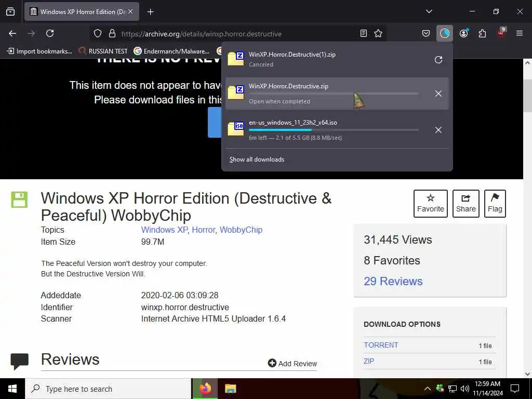Screen dimensions: 532x399
Task: Open the Firefox account icon
Action: click(464, 33)
